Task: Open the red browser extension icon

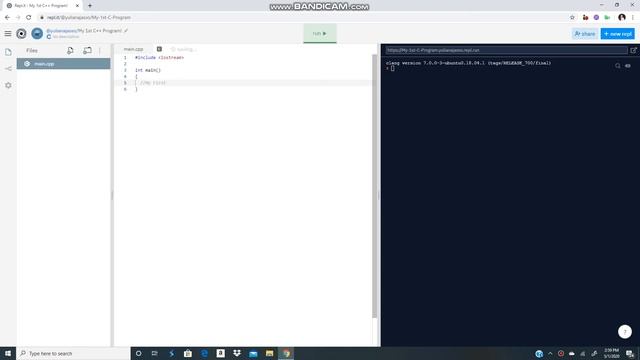Action: point(585,18)
